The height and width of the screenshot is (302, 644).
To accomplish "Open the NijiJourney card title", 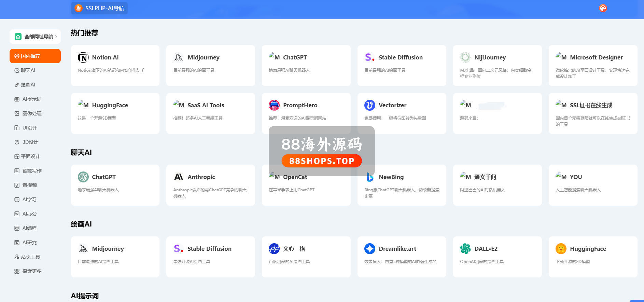I will [490, 57].
